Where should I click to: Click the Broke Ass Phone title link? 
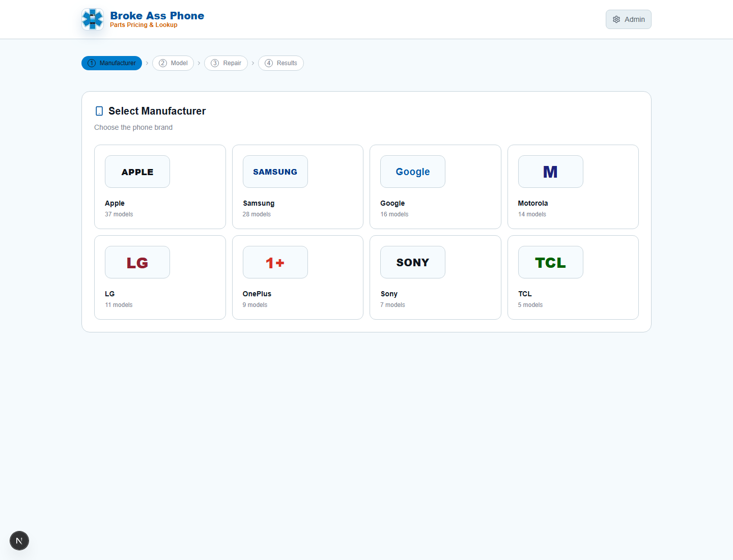pyautogui.click(x=157, y=16)
